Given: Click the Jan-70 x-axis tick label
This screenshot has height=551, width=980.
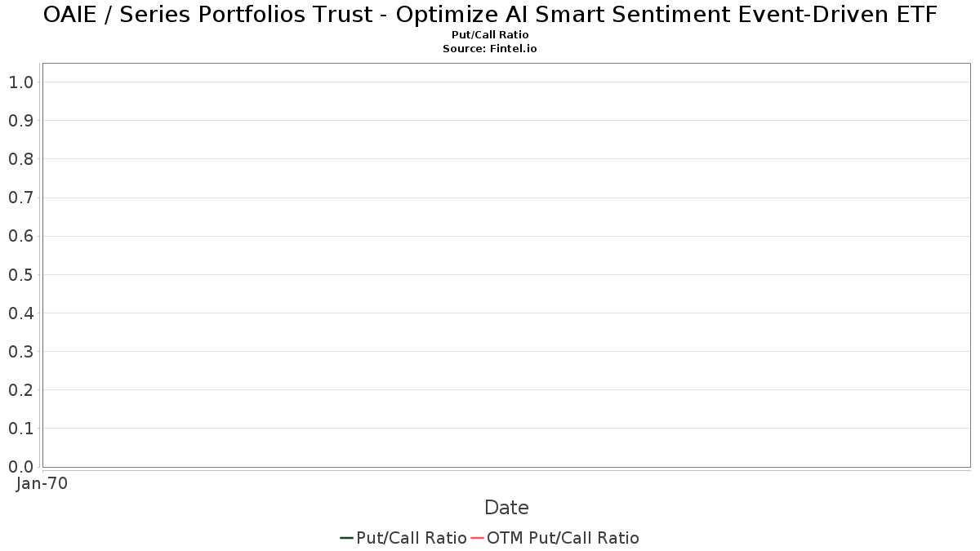Looking at the screenshot, I should click(42, 483).
